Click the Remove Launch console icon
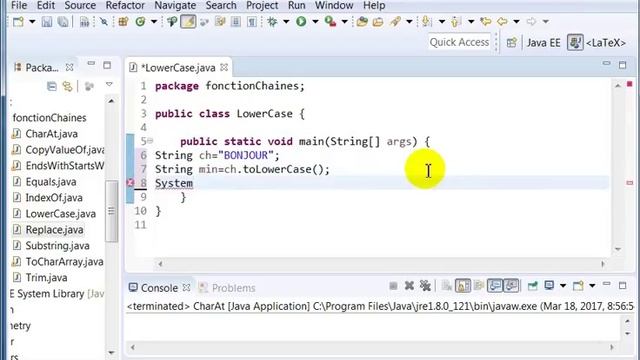The height and width of the screenshot is (360, 640). click(x=409, y=286)
